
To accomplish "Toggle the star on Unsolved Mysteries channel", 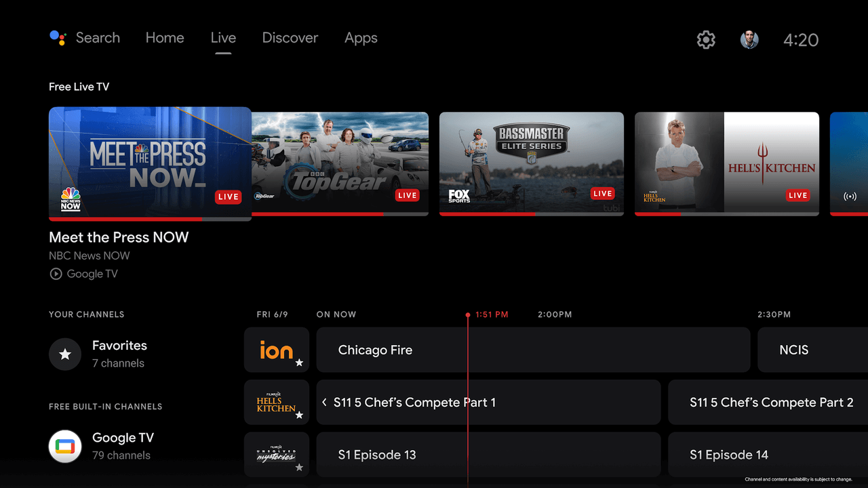I will click(298, 468).
